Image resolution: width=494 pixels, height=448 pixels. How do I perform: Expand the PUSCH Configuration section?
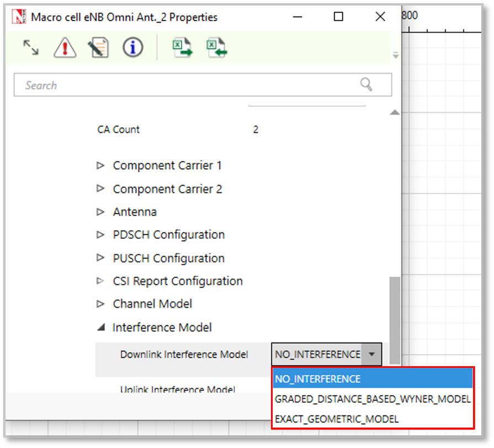pyautogui.click(x=100, y=258)
